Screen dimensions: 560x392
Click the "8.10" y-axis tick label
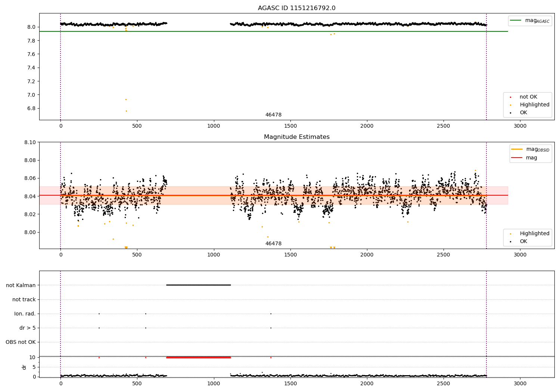point(30,142)
